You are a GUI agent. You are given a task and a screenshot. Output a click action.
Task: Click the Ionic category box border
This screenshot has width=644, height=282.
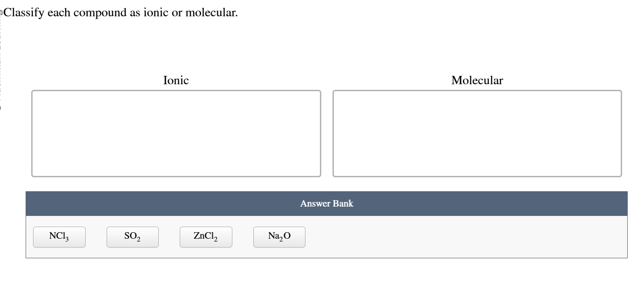pyautogui.click(x=176, y=91)
